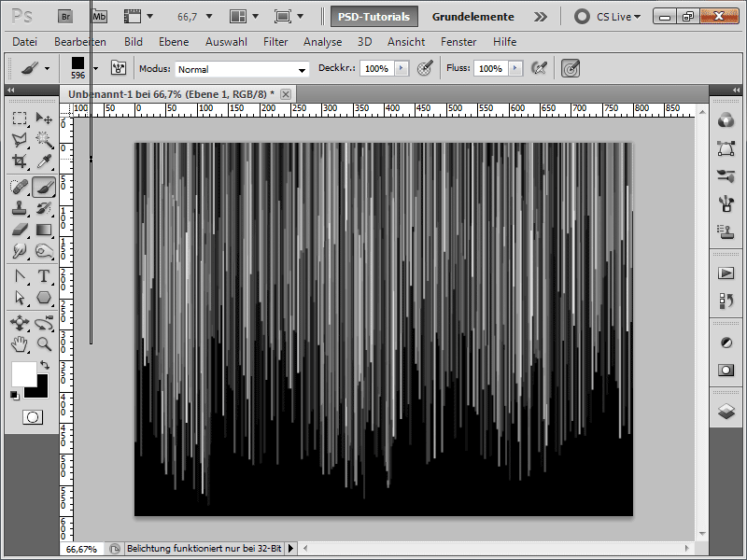Select the Move tool
This screenshot has width=747, height=560.
coord(44,118)
